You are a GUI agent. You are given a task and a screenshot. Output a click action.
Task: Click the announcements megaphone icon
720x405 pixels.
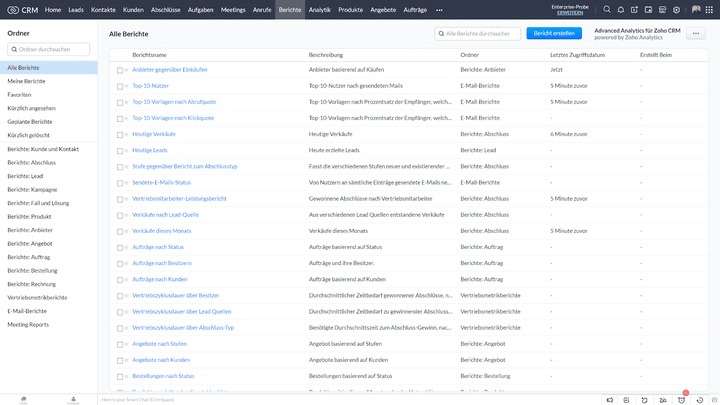click(x=610, y=400)
